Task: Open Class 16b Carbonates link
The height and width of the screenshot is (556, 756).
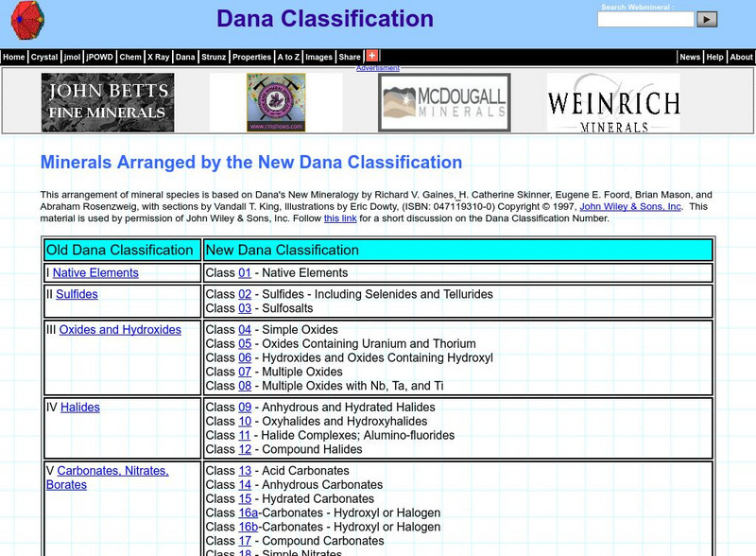Action: point(248,527)
